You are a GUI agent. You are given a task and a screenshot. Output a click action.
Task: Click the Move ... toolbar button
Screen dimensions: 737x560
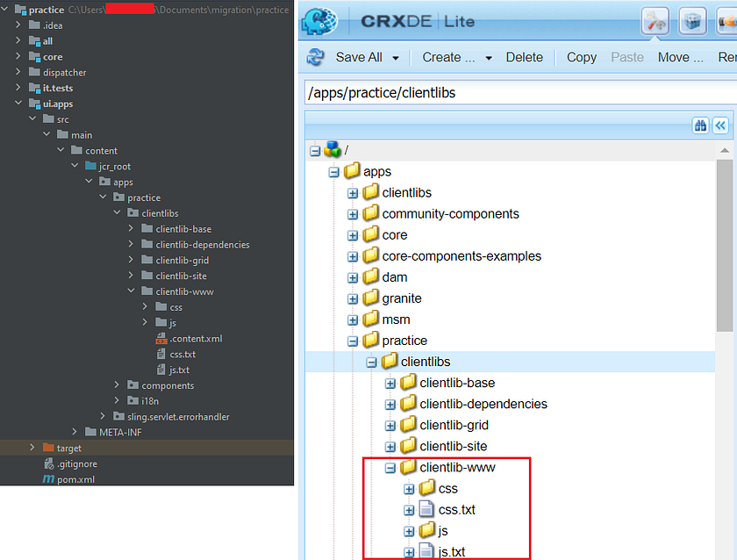[680, 57]
